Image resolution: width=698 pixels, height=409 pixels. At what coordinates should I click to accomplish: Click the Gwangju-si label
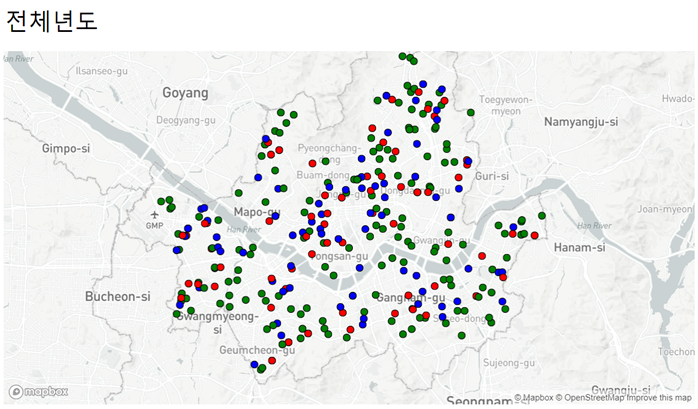click(x=621, y=389)
